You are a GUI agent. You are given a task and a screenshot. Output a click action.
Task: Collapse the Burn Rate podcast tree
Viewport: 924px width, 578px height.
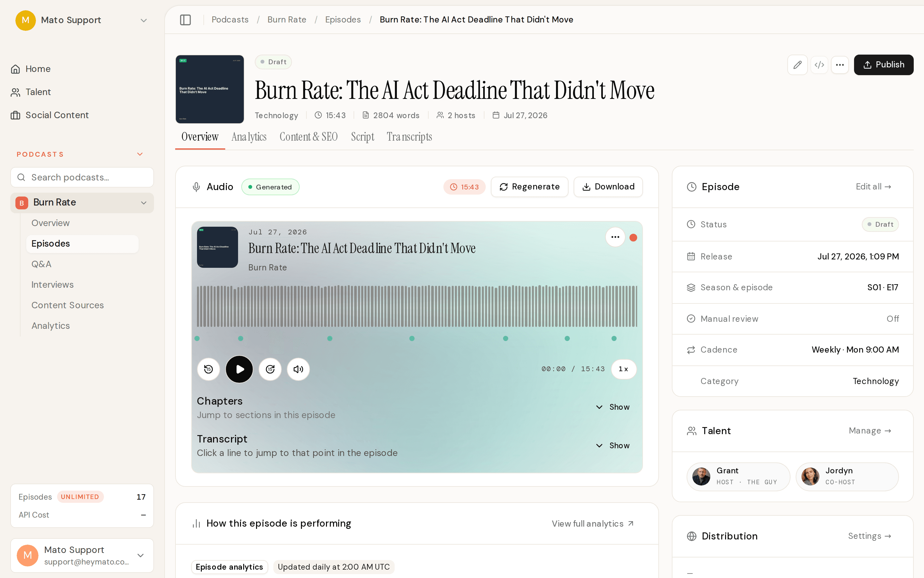click(x=143, y=203)
